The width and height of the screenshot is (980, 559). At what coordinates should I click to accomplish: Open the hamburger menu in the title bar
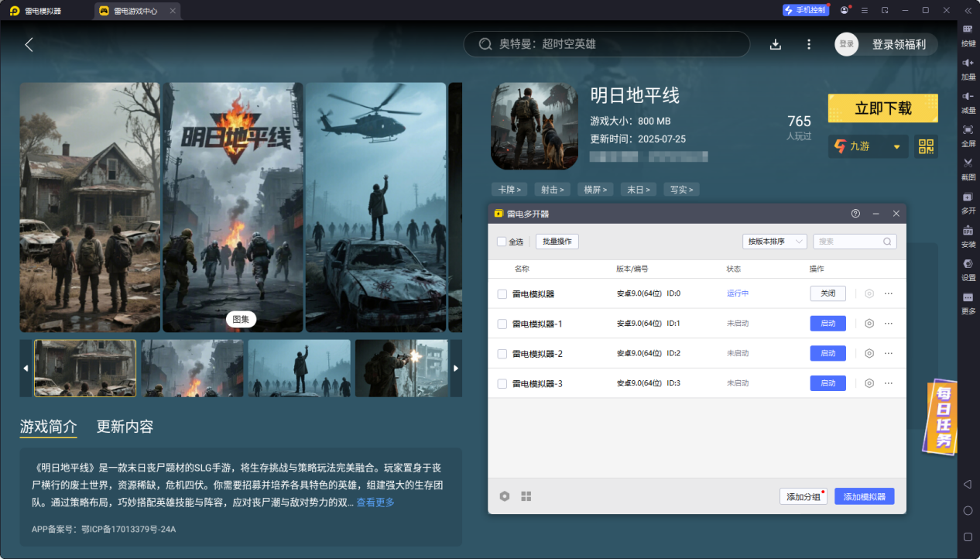click(x=865, y=10)
